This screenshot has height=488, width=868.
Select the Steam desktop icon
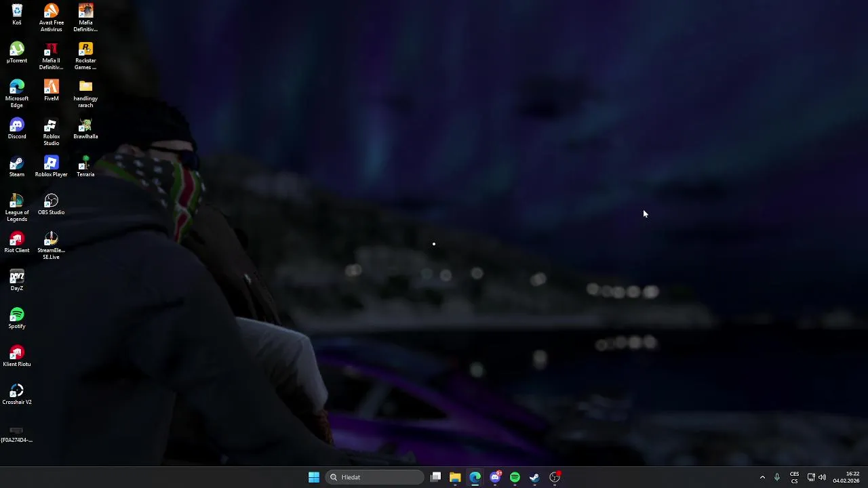17,167
